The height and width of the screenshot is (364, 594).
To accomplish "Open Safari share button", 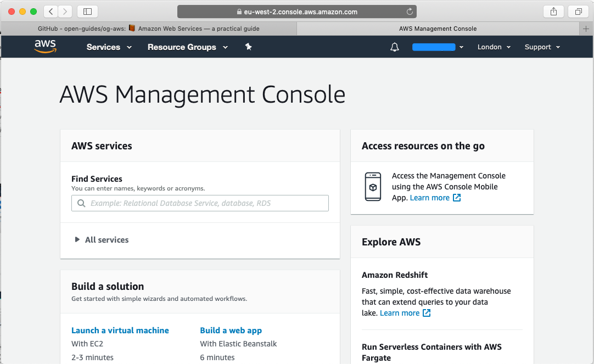I will coord(553,12).
